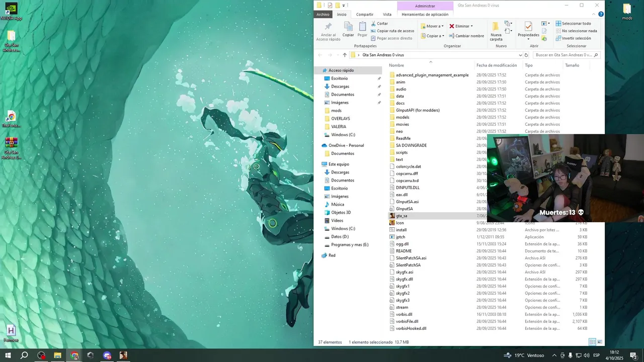Open the NVIDIA App desktop icon
Screen dimensions: 644x362
coord(11,12)
